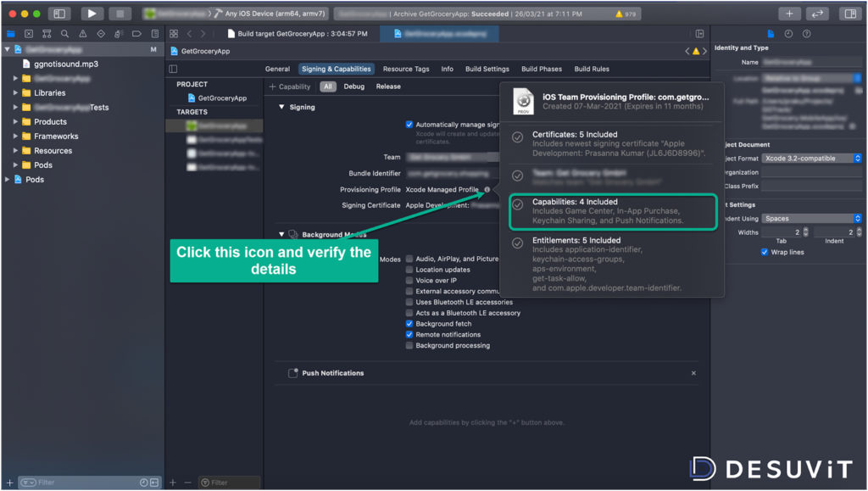Open the symbol navigator
This screenshot has width=868, height=491.
coord(47,34)
